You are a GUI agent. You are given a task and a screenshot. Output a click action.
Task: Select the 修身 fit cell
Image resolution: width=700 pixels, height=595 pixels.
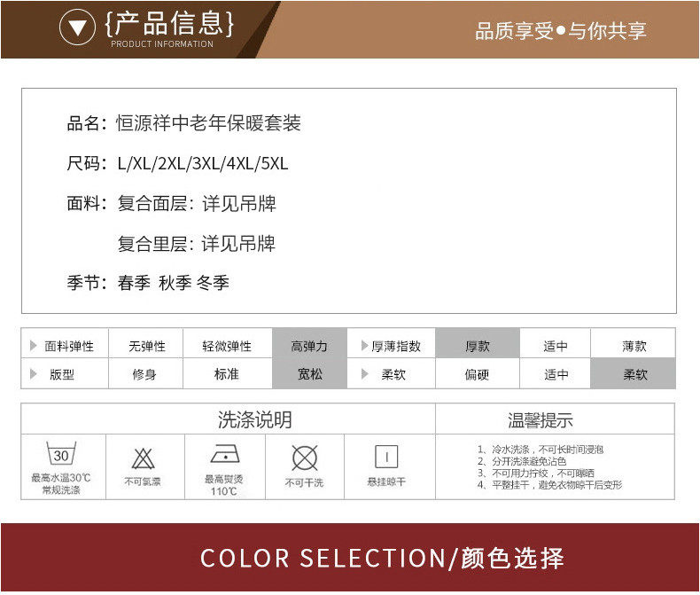[x=145, y=374]
